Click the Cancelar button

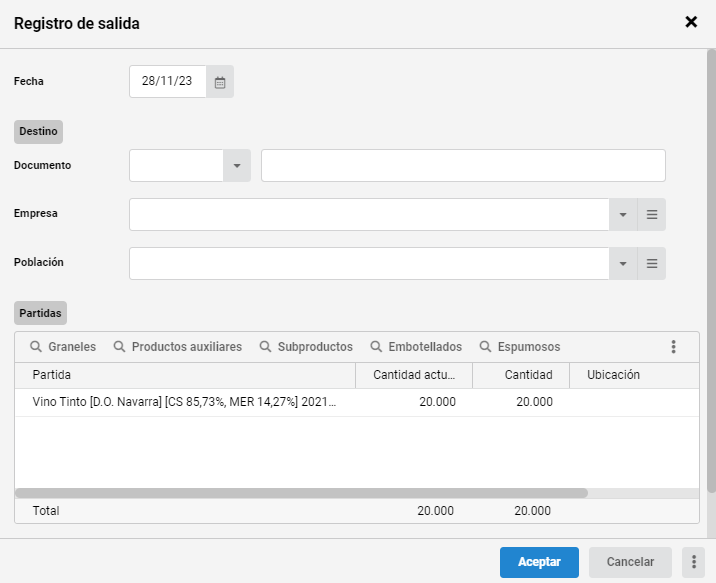(630, 562)
